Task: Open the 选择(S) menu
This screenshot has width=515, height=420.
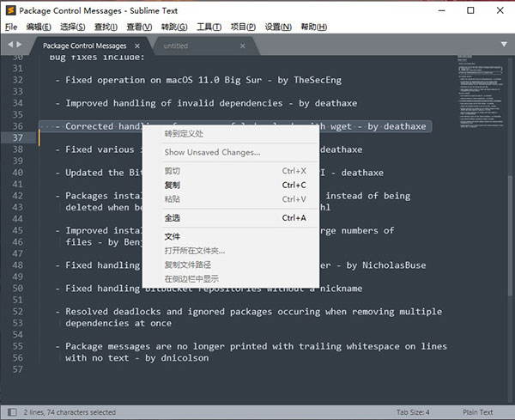Action: [73, 27]
